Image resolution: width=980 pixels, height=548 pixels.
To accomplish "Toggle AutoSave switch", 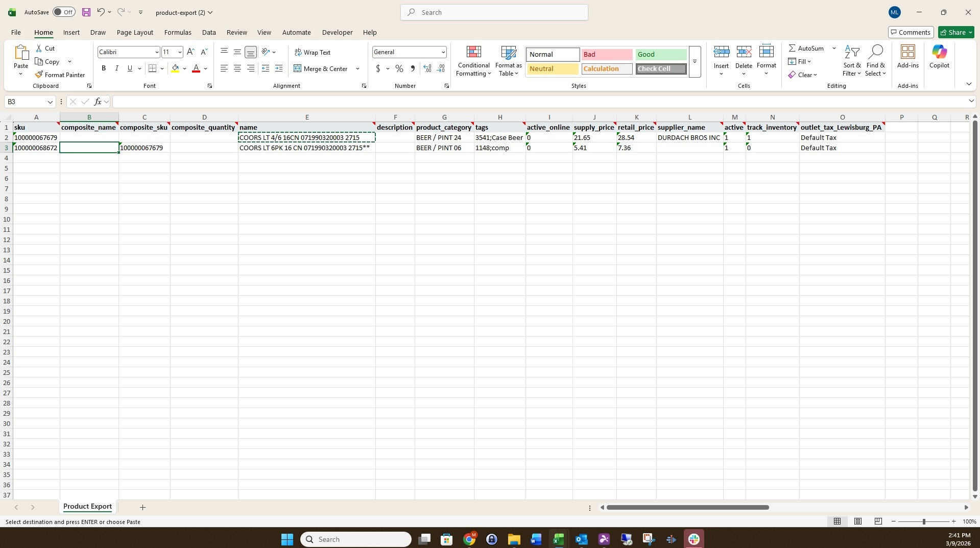I will coord(64,12).
